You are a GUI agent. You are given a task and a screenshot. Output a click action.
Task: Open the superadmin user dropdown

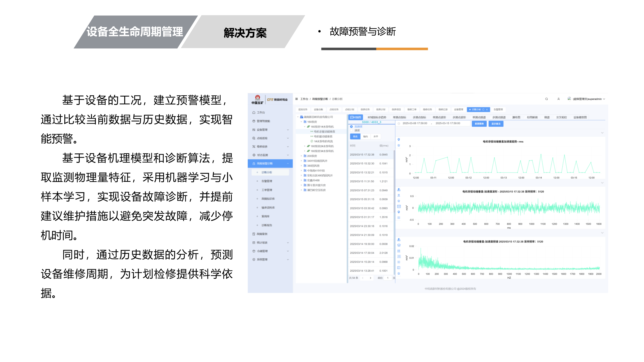(587, 99)
